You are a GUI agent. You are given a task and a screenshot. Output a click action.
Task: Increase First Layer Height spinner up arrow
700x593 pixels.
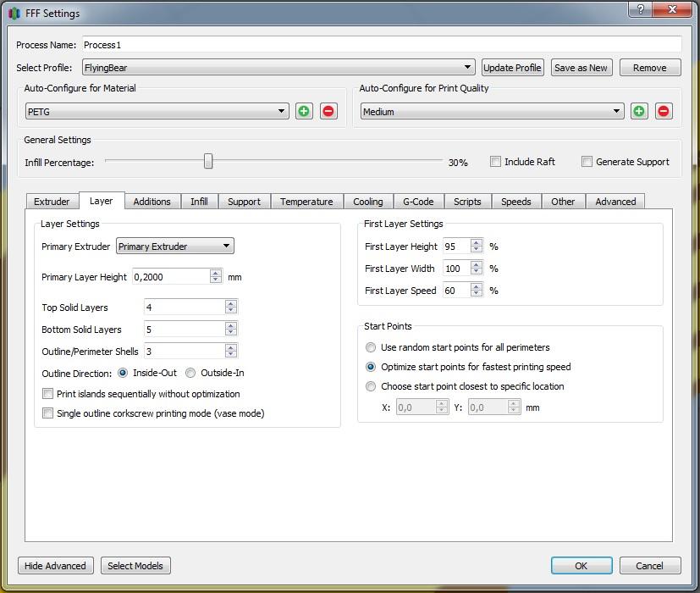[x=477, y=243]
